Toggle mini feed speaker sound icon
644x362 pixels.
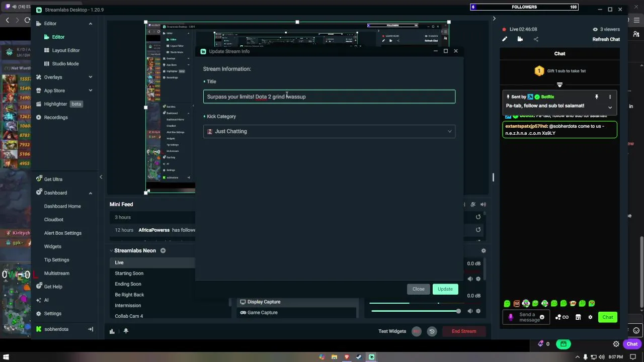(x=483, y=204)
